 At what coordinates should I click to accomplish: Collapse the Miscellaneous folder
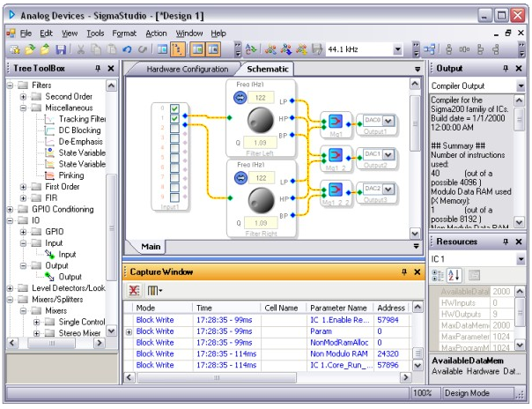[x=23, y=108]
